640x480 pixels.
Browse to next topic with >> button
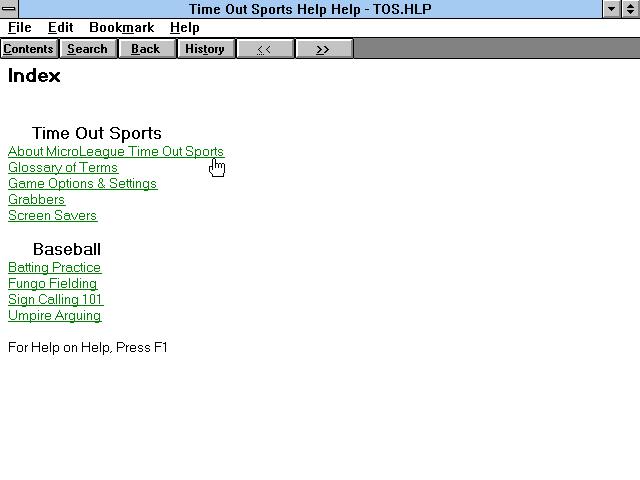tap(322, 49)
